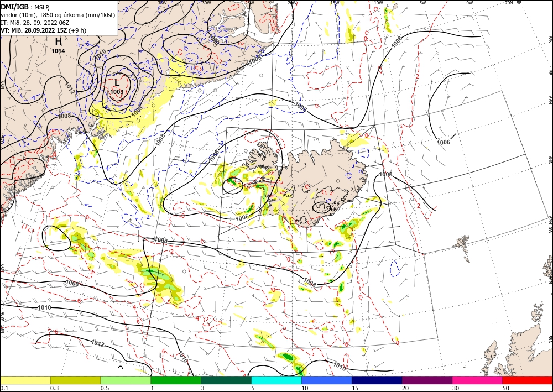Click the 20 legend value label

tap(405, 388)
